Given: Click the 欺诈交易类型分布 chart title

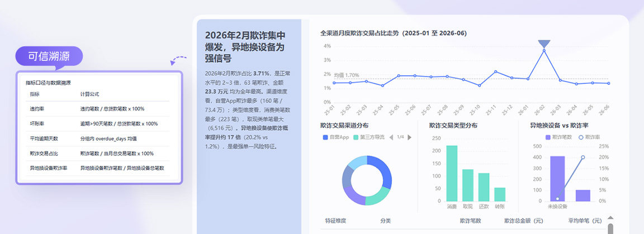Looking at the screenshot, I should (x=453, y=125).
